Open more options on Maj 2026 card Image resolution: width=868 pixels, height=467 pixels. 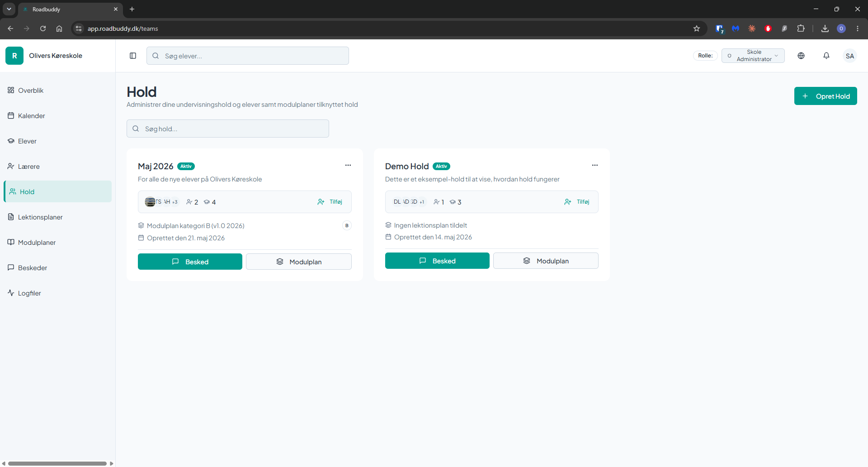tap(348, 165)
